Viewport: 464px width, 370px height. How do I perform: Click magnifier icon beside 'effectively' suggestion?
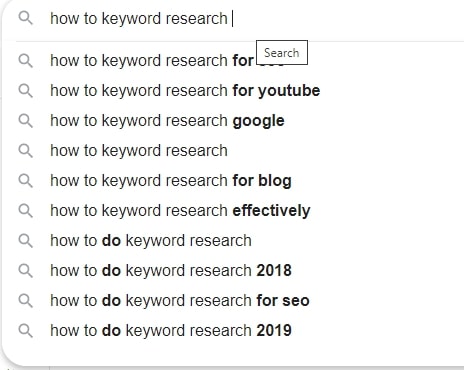pyautogui.click(x=25, y=210)
